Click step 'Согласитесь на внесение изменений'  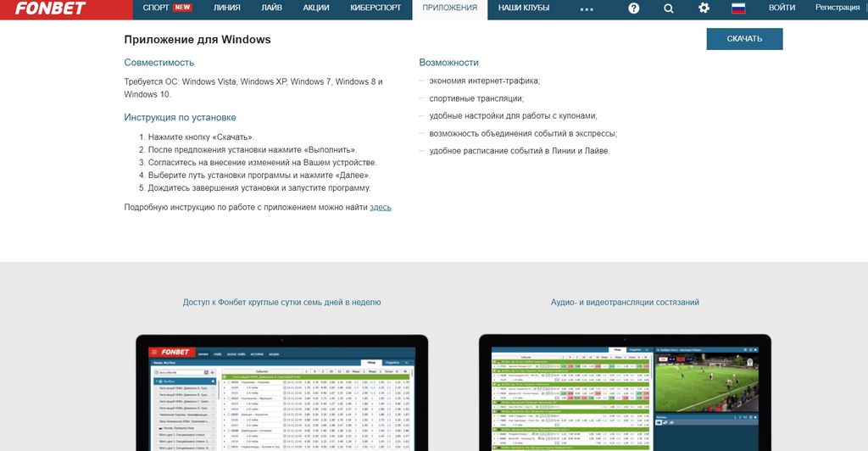263,162
